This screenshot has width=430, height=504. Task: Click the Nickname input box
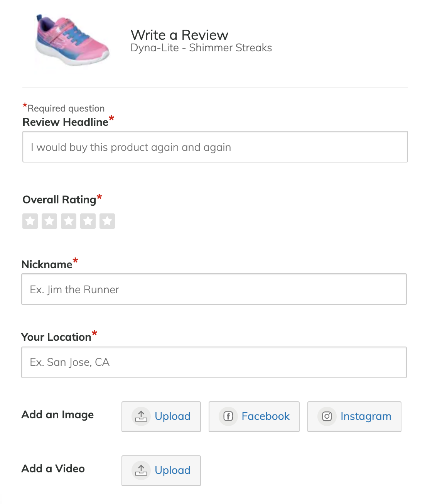[214, 289]
